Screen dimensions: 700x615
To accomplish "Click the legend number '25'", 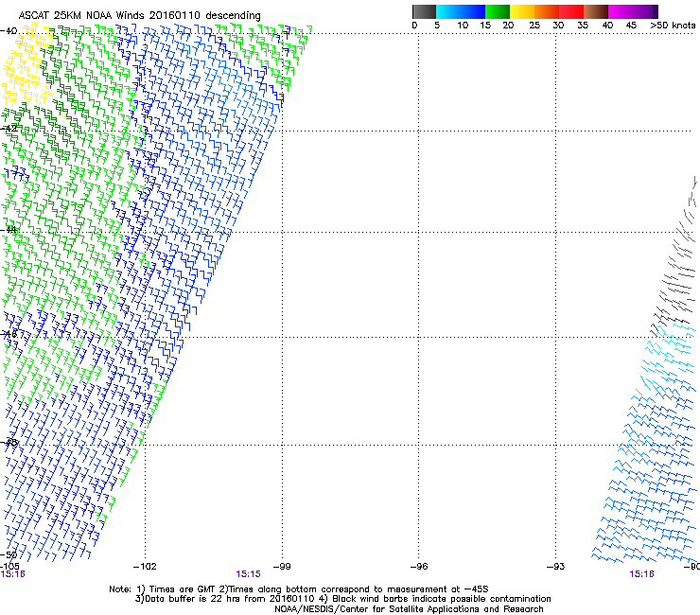I will point(534,26).
